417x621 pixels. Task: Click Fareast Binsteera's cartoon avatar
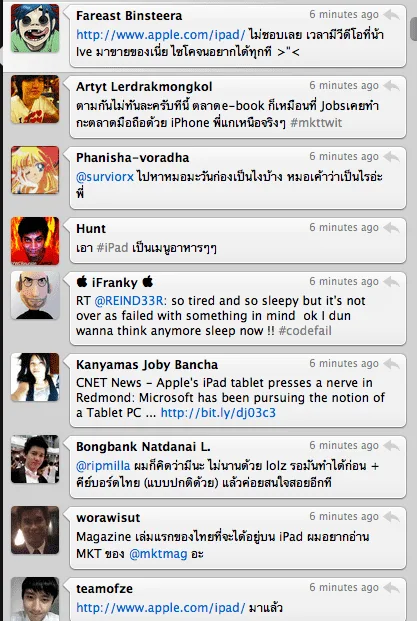[35, 28]
